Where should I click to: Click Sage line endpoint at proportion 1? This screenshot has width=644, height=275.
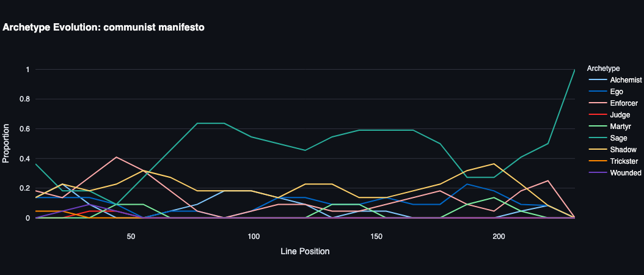574,70
